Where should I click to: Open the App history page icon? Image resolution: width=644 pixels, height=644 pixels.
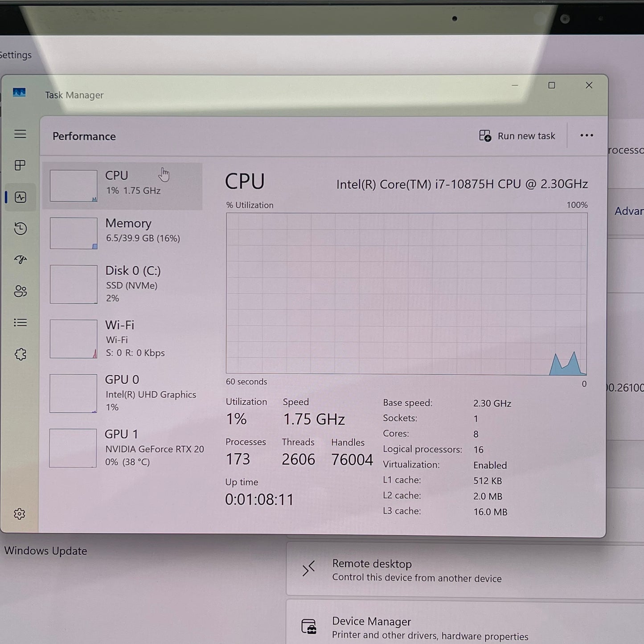coord(21,229)
